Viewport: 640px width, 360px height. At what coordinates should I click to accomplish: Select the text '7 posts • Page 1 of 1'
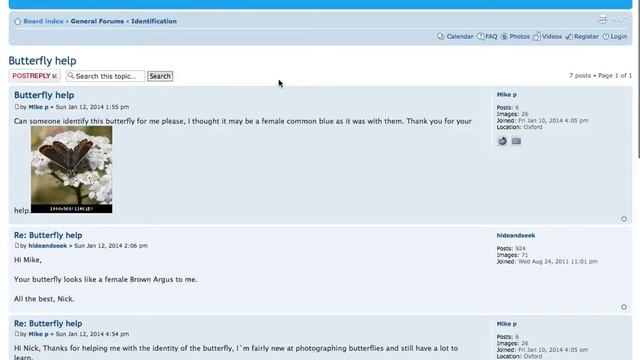(x=600, y=76)
